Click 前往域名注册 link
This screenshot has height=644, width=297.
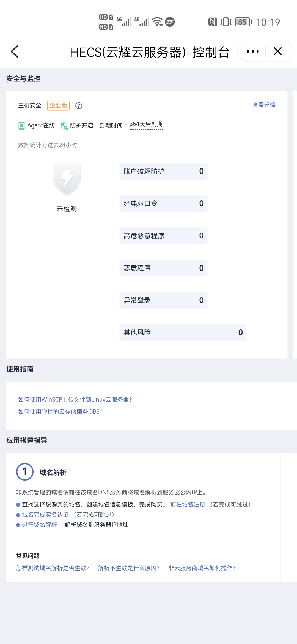(x=188, y=504)
